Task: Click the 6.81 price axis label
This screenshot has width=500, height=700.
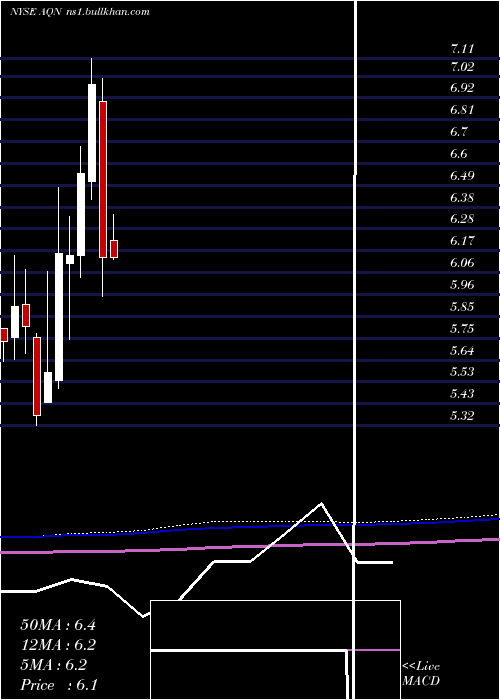Action: click(x=462, y=109)
